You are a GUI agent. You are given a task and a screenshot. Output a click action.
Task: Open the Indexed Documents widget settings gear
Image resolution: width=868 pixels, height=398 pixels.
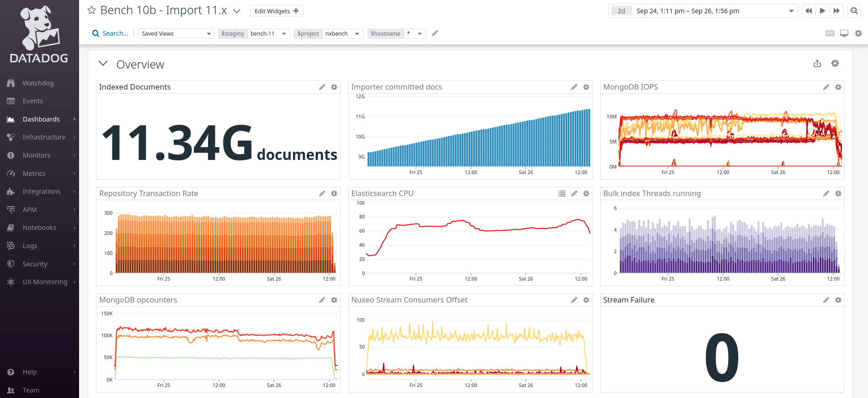click(334, 87)
